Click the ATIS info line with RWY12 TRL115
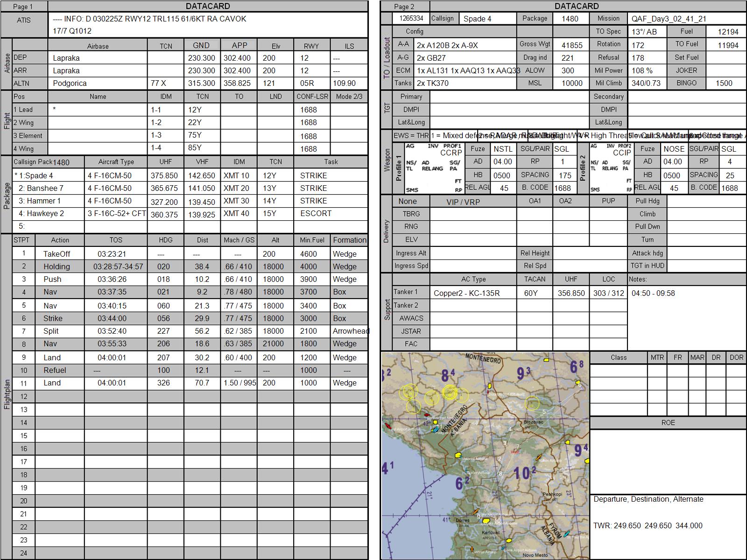747x560 pixels. point(149,19)
